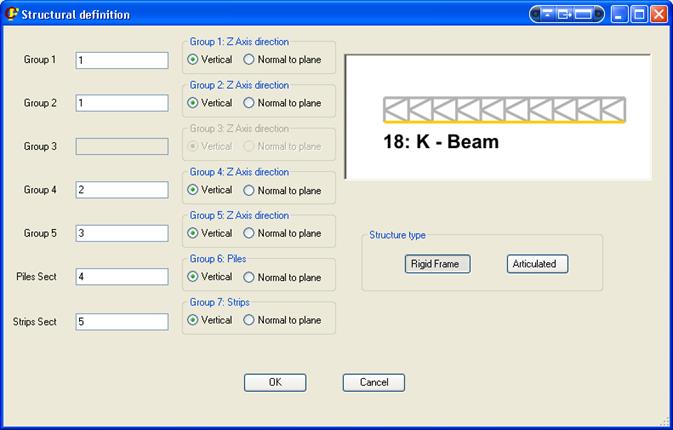Click the 'Group 1: Z Axis direction' title
This screenshot has height=430, width=673.
[x=239, y=42]
